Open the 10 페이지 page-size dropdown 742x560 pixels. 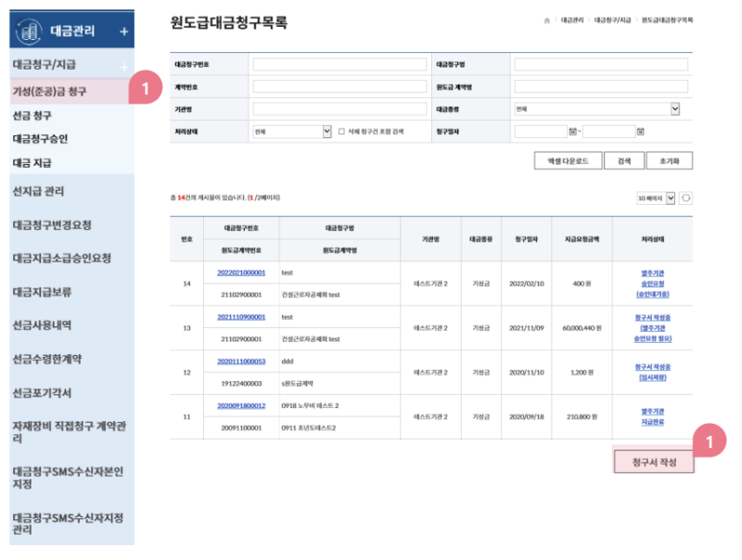point(656,198)
